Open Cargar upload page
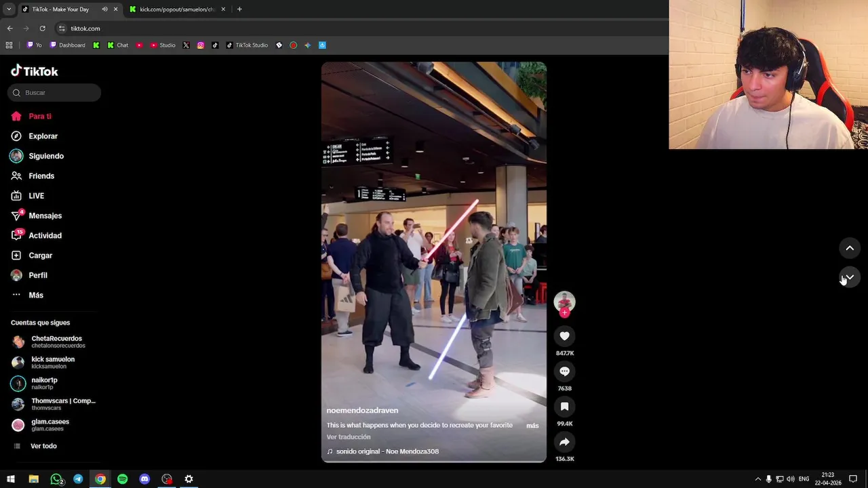The image size is (868, 488). pos(32,256)
